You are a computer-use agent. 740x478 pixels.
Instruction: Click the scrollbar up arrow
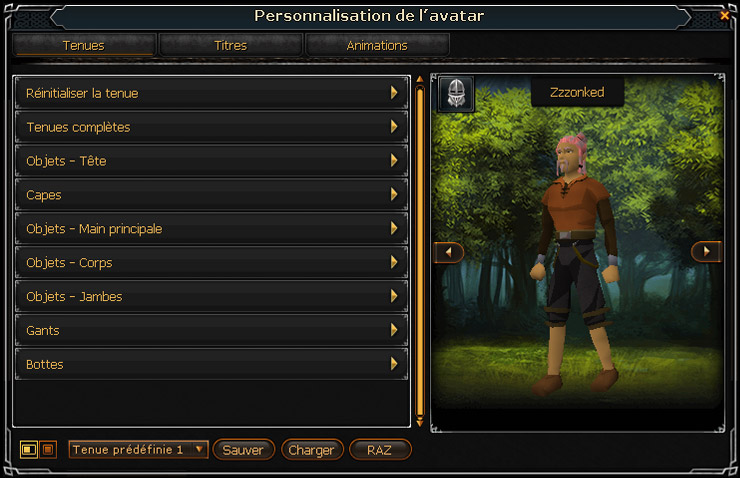[419, 79]
